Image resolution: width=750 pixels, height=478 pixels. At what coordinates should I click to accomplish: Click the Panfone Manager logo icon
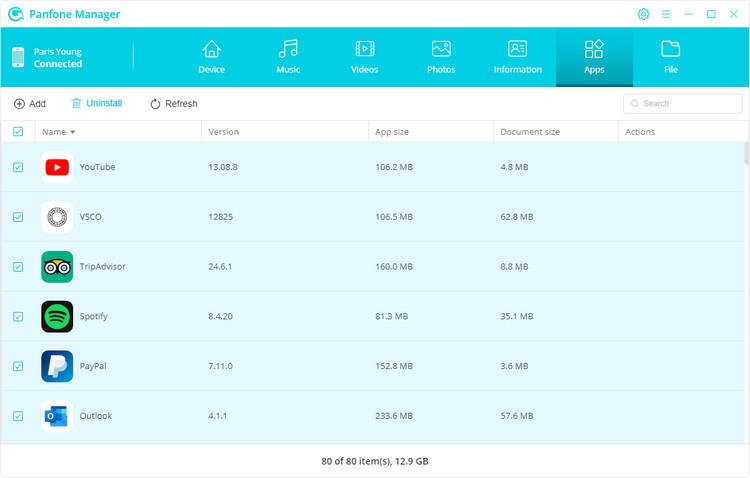(15, 14)
